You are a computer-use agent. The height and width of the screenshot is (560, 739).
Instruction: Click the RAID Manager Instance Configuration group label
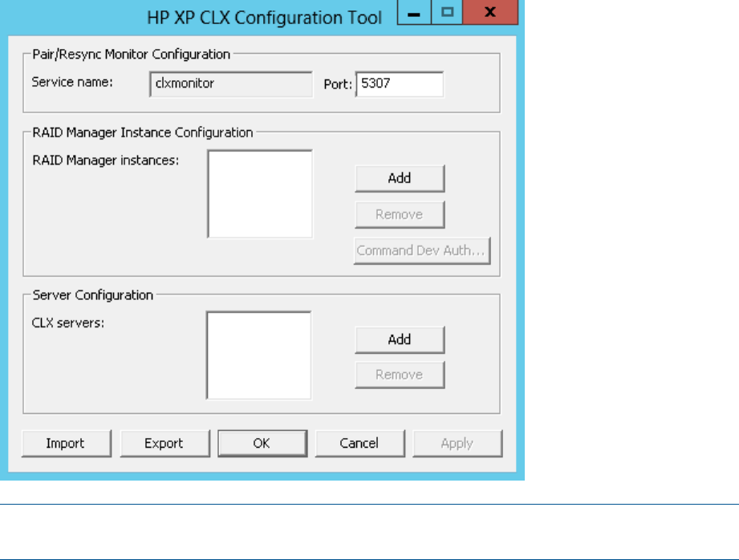142,132
